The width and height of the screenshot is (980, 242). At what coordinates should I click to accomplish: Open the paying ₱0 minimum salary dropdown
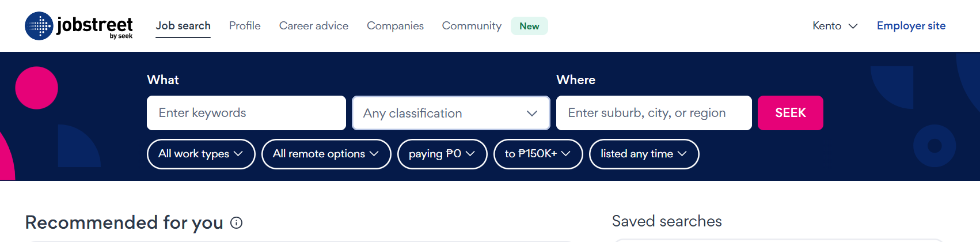442,154
